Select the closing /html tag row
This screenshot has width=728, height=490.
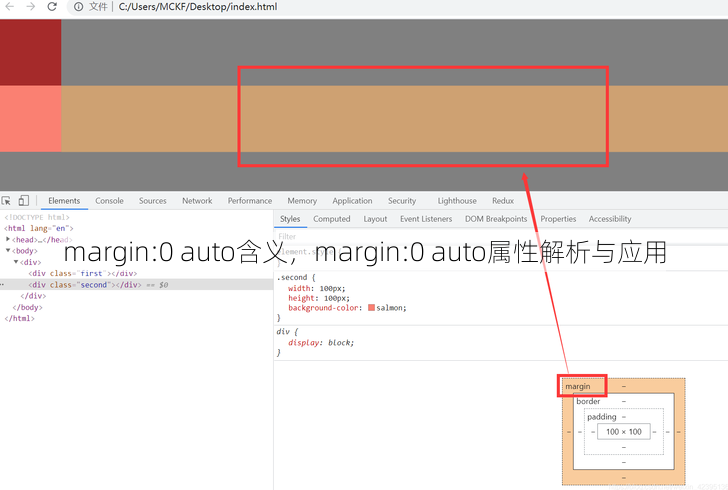(20, 318)
